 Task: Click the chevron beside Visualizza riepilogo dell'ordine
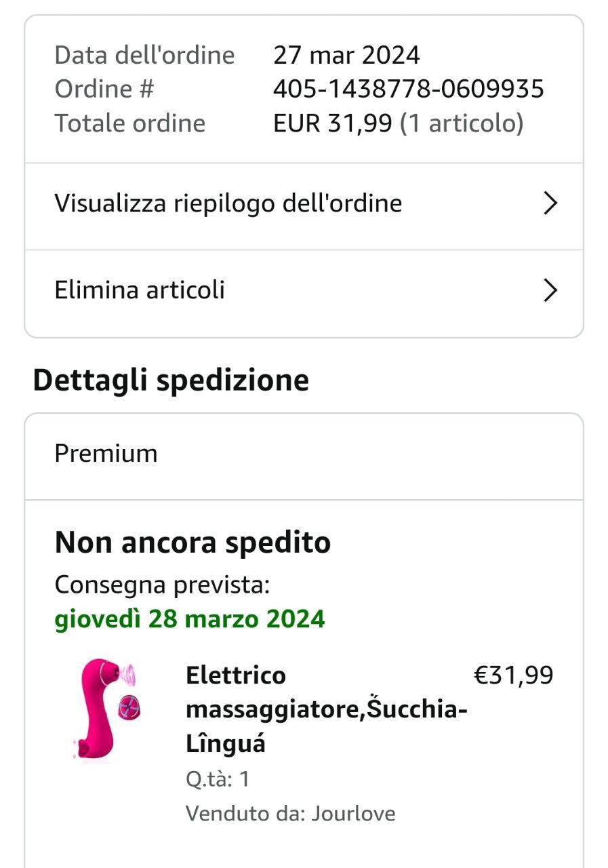pyautogui.click(x=550, y=203)
